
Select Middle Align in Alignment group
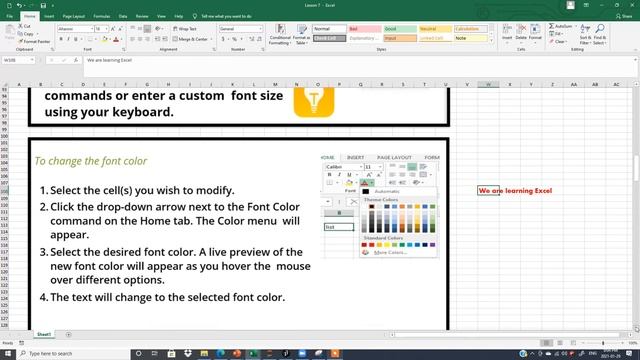tap(140, 29)
